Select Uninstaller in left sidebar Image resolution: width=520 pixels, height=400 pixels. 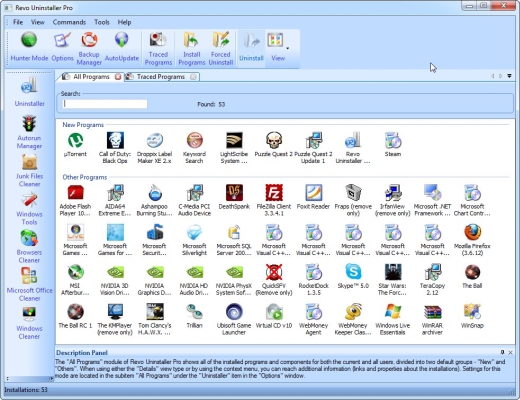[x=29, y=92]
